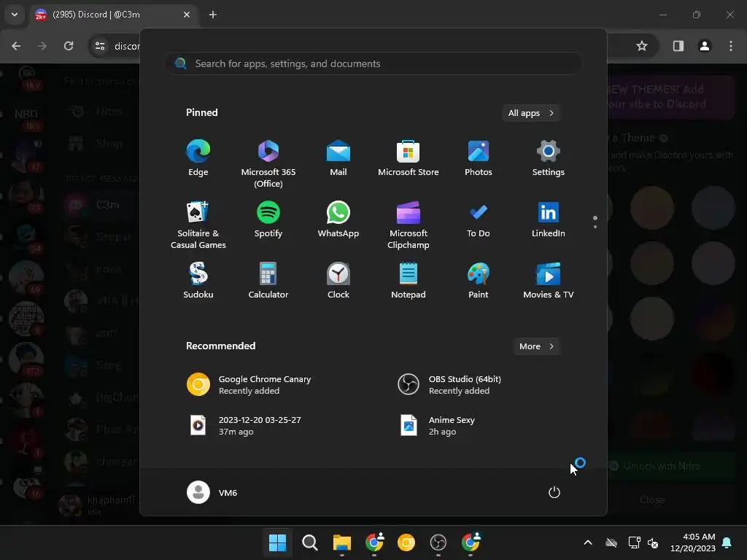Launch Notepad

click(409, 281)
